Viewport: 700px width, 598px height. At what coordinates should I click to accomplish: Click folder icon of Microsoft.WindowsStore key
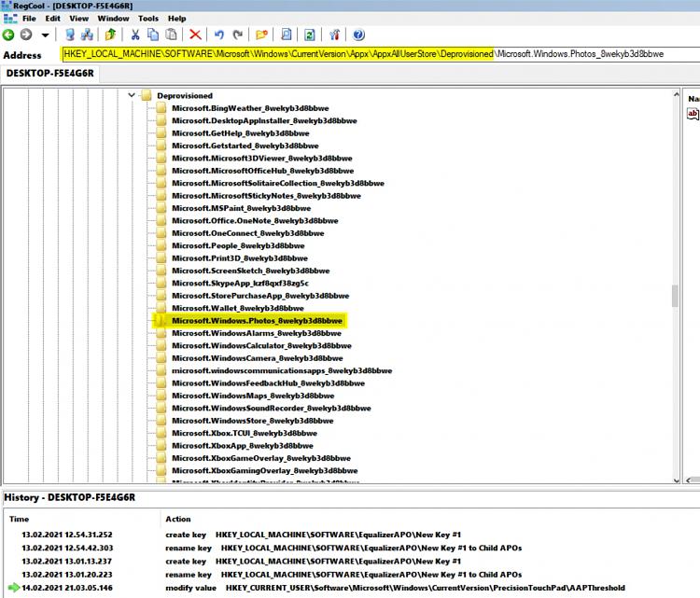[x=161, y=421]
